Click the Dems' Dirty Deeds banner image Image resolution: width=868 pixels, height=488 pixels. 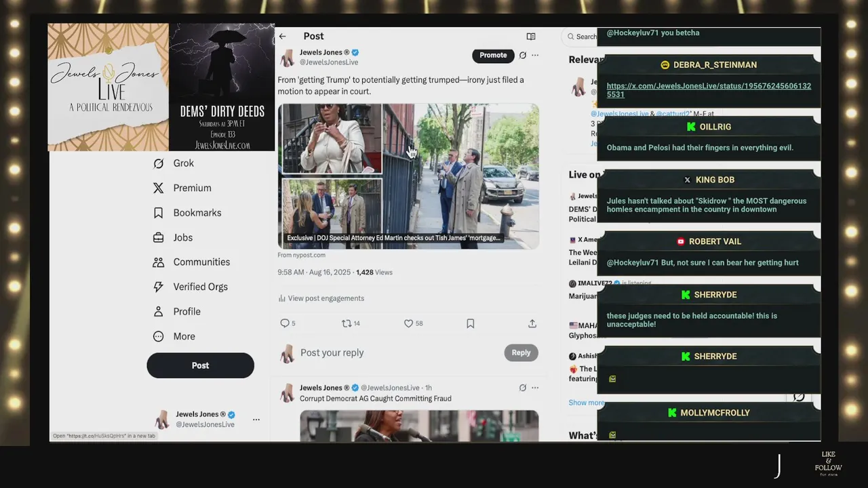click(x=222, y=87)
